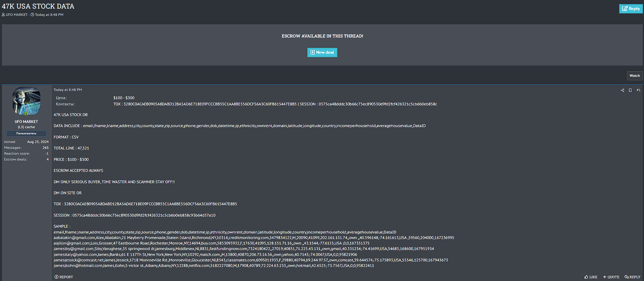The image size is (644, 281).
Task: Open the Messages count in user info
Action: coord(45,148)
